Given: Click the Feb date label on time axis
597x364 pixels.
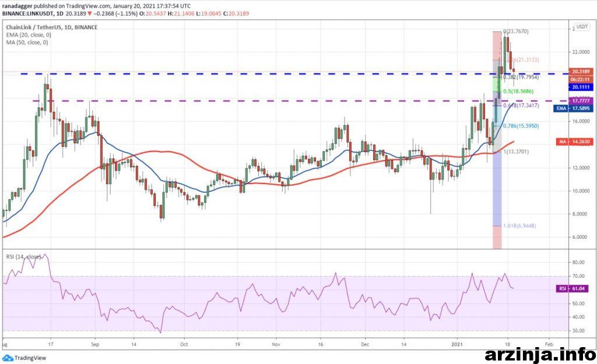Looking at the screenshot, I should pos(549,345).
